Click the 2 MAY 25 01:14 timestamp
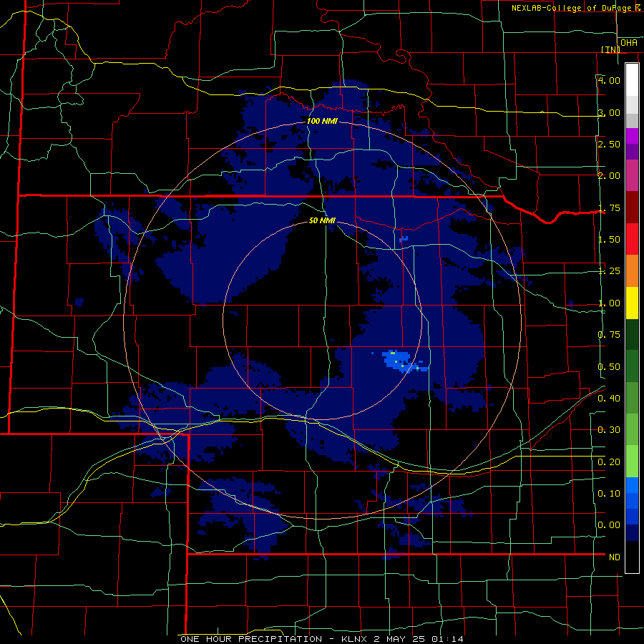This screenshot has height=644, width=644. click(419, 639)
